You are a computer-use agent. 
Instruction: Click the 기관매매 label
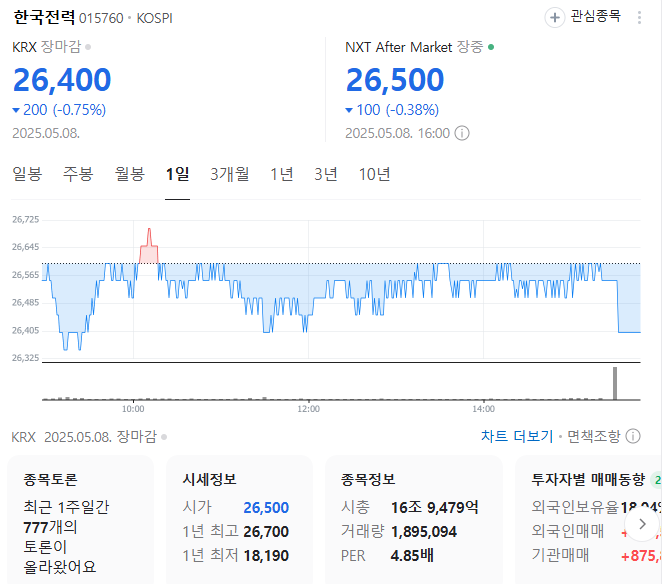(560, 555)
